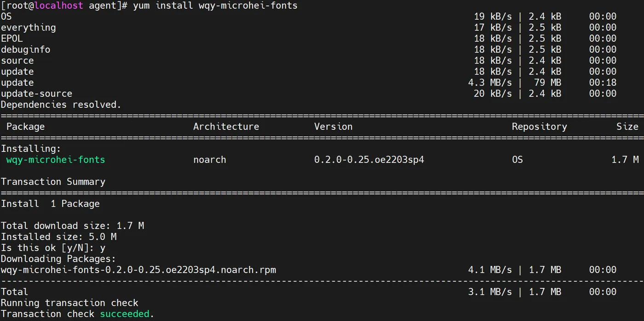
Task: Click the 'noarch' architecture value
Action: click(210, 160)
